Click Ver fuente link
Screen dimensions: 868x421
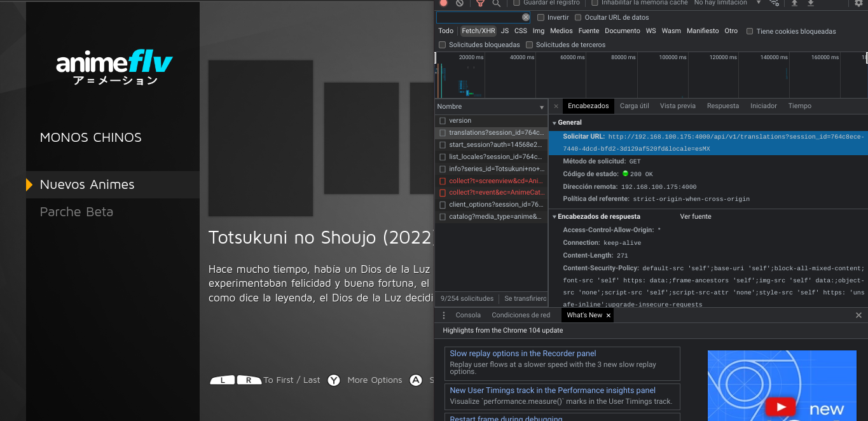(696, 217)
